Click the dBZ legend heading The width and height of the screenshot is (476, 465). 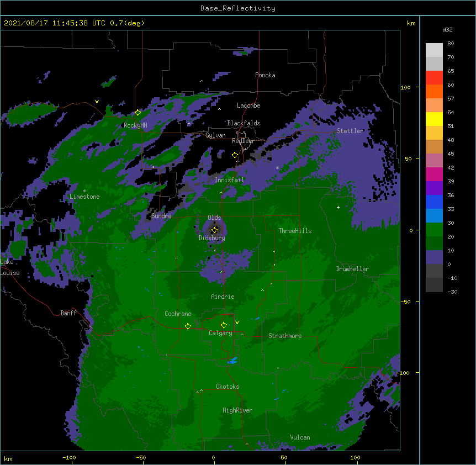pos(447,30)
